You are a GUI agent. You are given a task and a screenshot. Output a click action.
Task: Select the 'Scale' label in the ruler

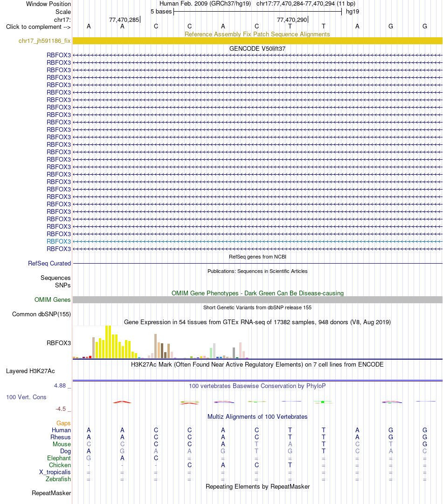click(x=63, y=12)
